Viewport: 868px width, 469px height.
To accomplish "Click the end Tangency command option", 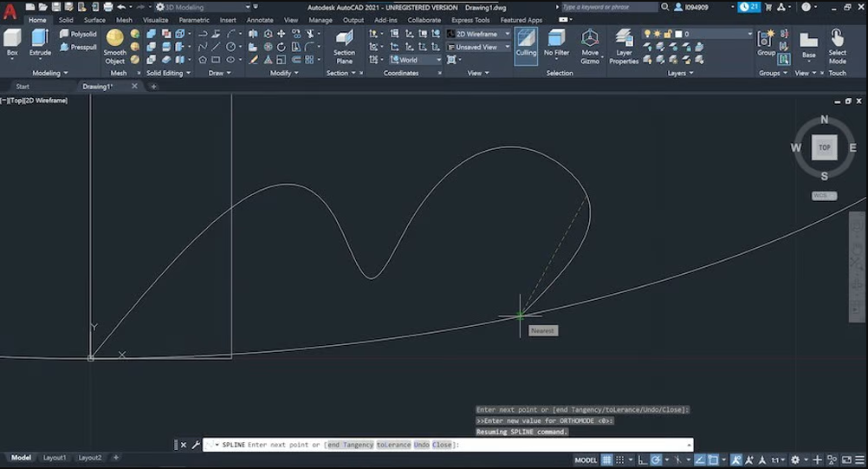I will [x=350, y=445].
